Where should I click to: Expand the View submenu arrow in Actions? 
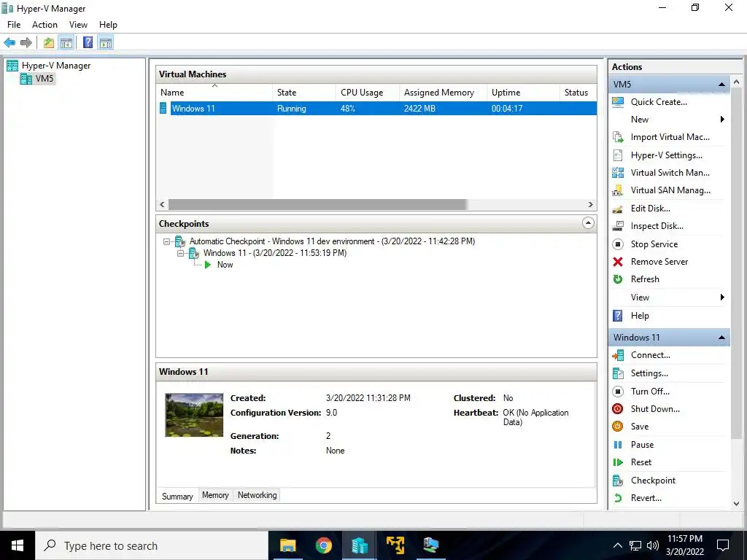[x=722, y=297]
